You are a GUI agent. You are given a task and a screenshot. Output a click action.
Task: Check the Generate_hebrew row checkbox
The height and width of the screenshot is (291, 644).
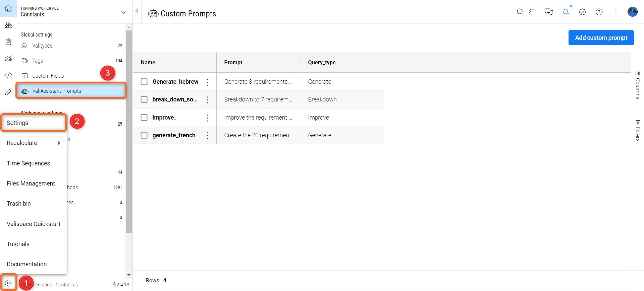pyautogui.click(x=144, y=82)
